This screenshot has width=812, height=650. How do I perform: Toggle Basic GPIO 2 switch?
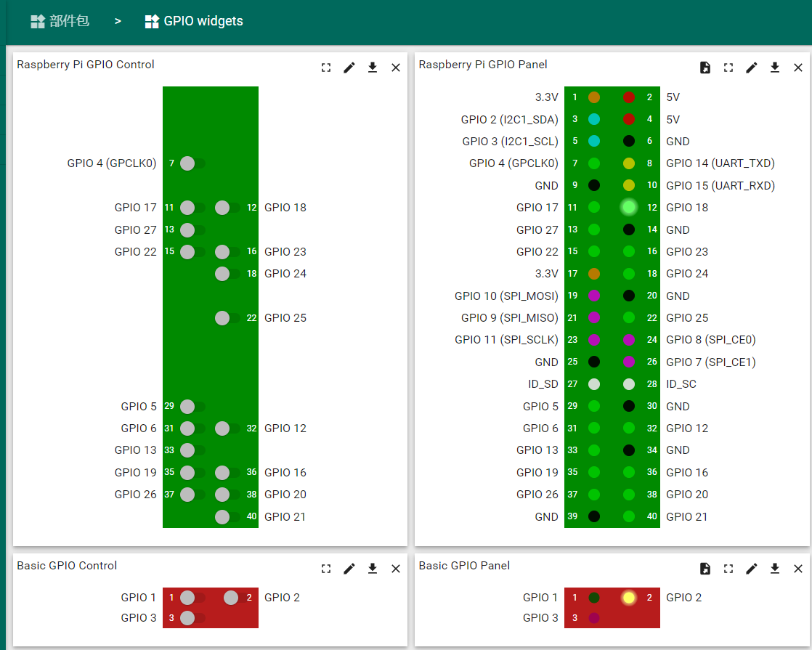click(236, 597)
